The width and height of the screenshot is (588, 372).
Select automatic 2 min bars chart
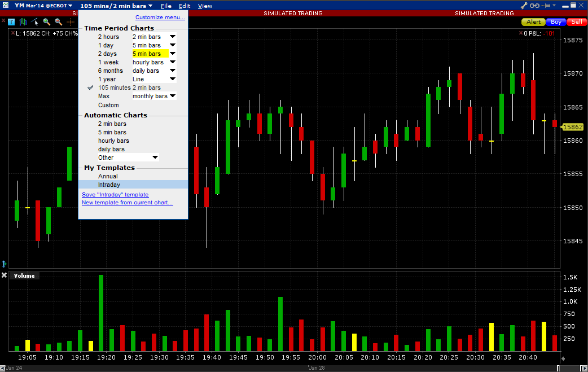112,124
